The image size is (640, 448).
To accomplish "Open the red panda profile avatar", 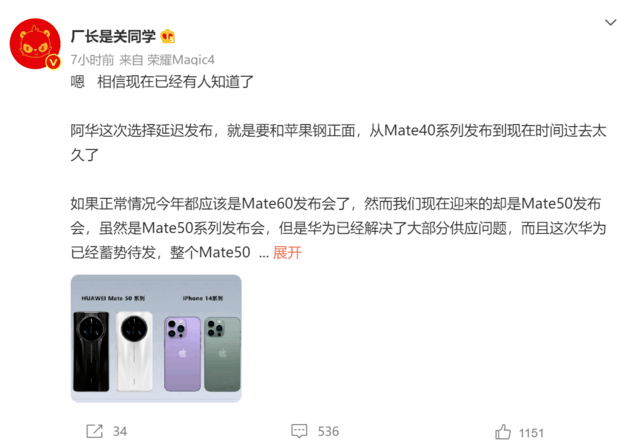I will pyautogui.click(x=35, y=43).
